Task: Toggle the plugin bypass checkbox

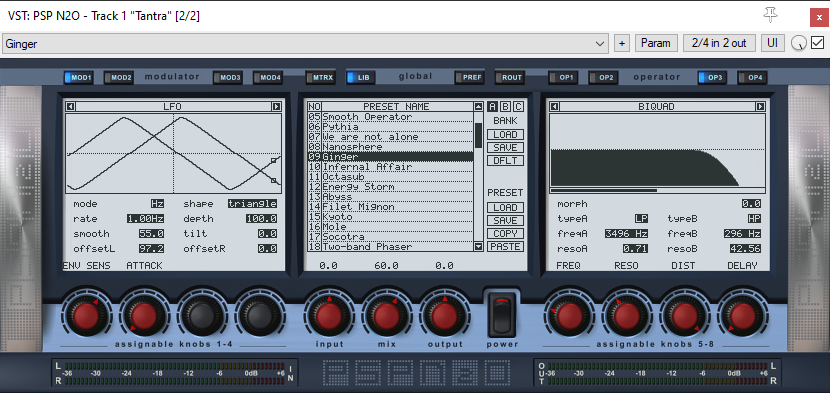Action: coord(817,43)
